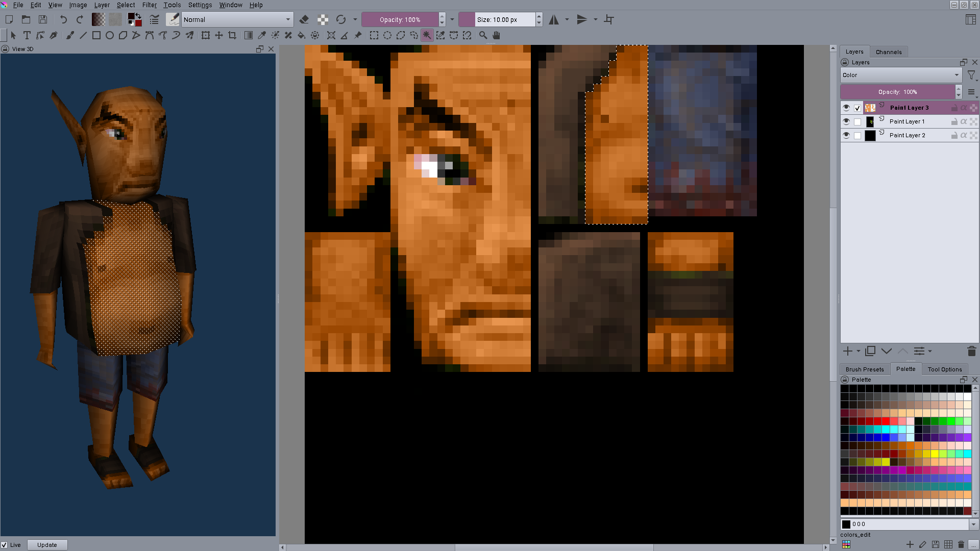
Task: Open the Filter menu
Action: 150,5
